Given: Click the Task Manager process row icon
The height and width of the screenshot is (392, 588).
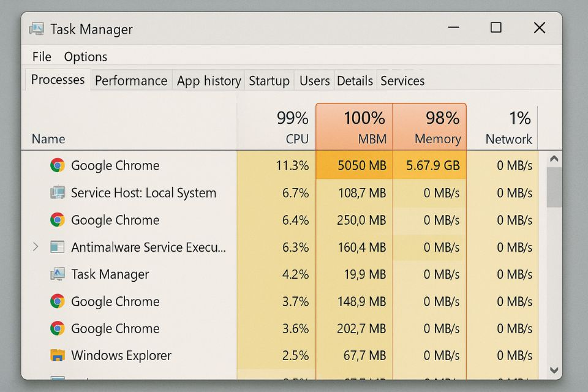Looking at the screenshot, I should point(58,274).
